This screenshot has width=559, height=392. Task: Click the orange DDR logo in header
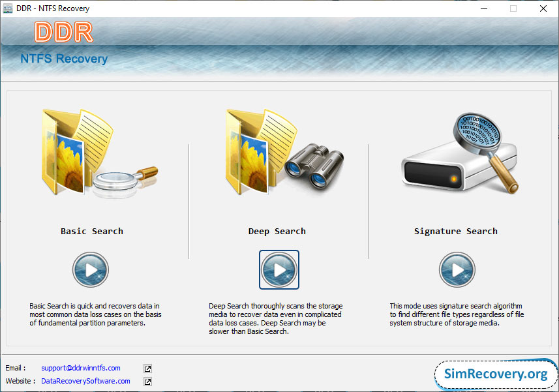point(64,33)
